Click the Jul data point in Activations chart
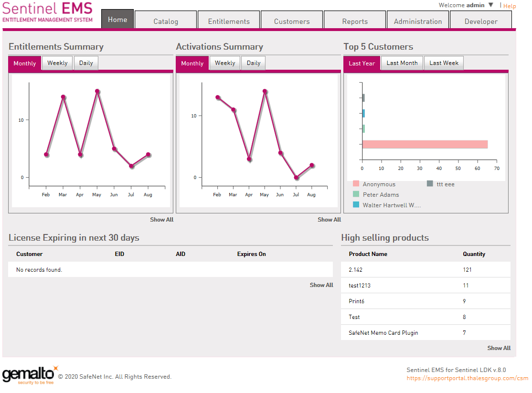 coord(296,178)
